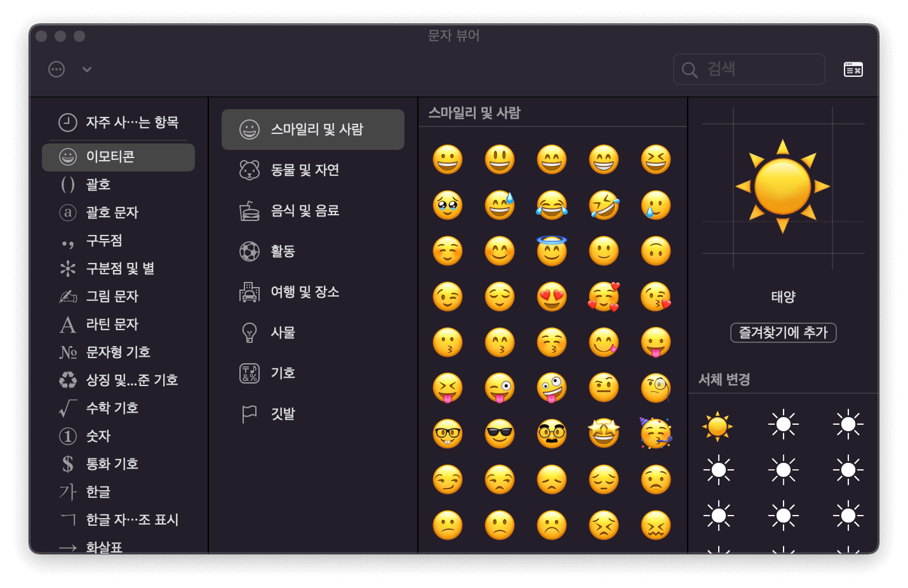Pick the face blowing a kiss emoji
Image resolution: width=908 pixels, height=588 pixels.
(656, 297)
